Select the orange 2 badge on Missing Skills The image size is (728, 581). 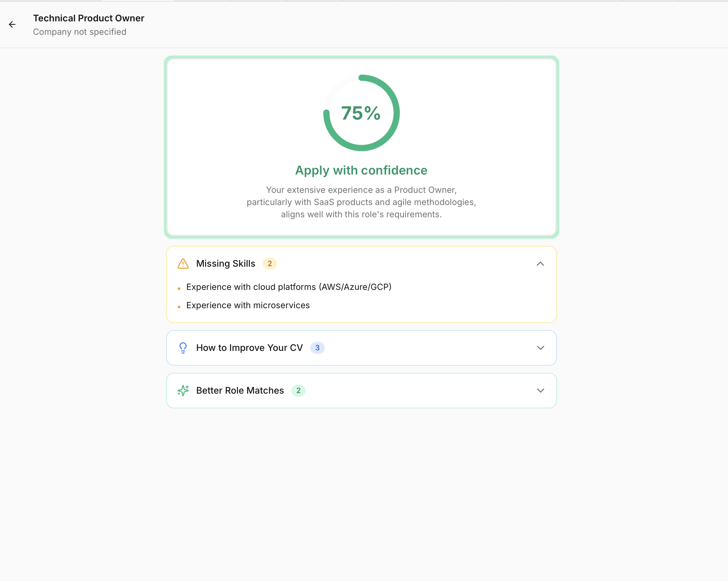point(270,264)
